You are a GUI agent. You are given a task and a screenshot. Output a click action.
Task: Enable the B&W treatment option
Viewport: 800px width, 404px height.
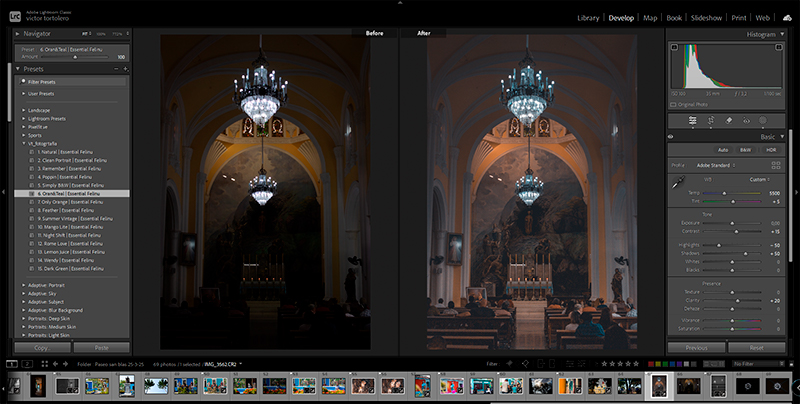click(745, 150)
